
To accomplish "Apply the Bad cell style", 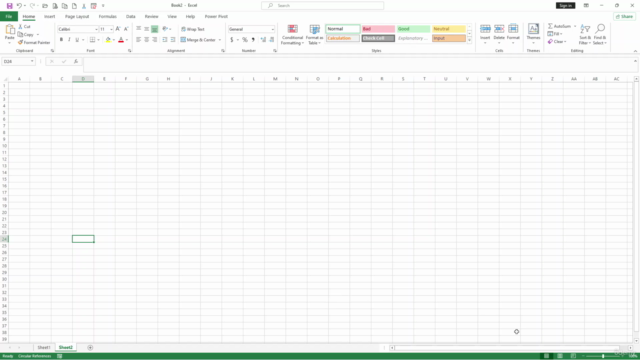I will [x=378, y=29].
